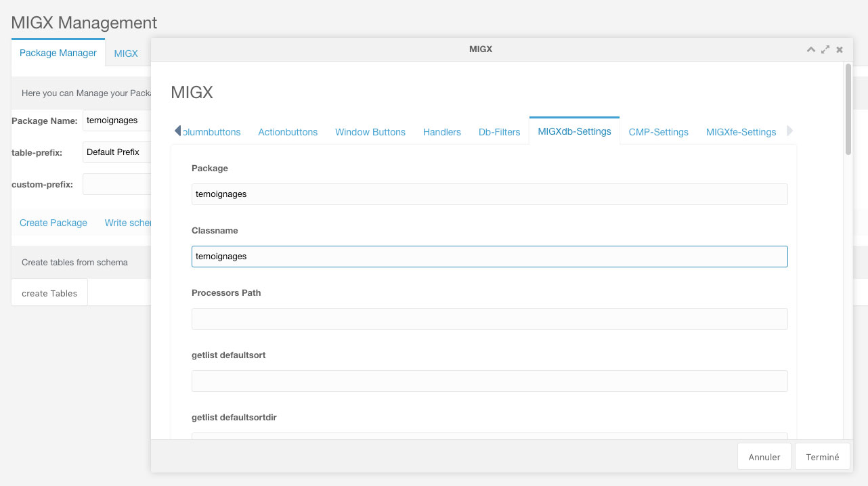Viewport: 868px width, 486px height.
Task: Click the Package label in dialog
Action: point(210,168)
